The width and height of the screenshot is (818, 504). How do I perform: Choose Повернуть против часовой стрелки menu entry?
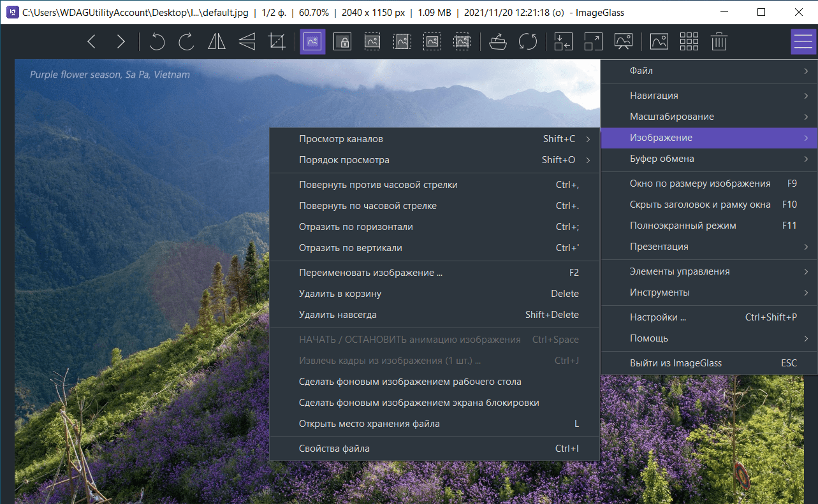click(434, 185)
